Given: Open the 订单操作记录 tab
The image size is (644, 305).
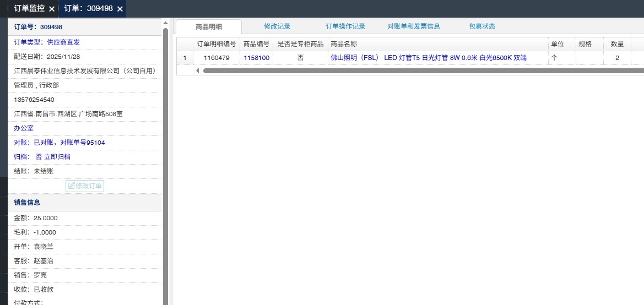Looking at the screenshot, I should click(x=345, y=26).
